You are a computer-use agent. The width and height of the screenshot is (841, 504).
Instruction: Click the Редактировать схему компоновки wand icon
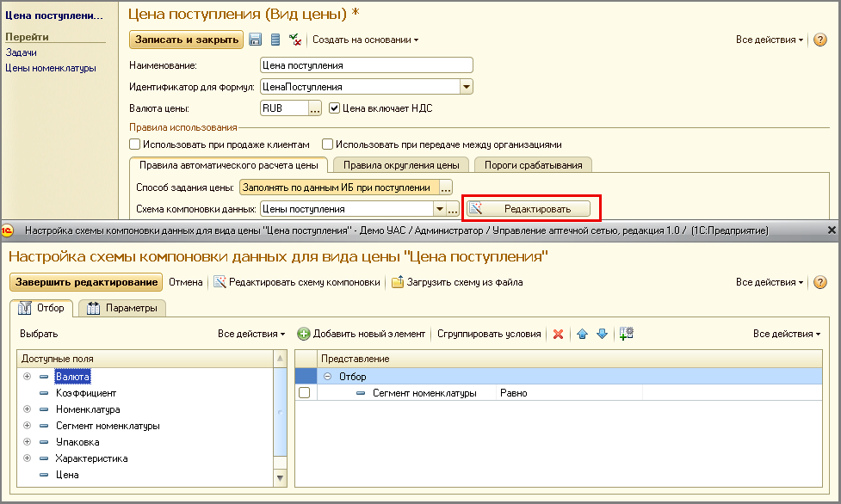(220, 282)
